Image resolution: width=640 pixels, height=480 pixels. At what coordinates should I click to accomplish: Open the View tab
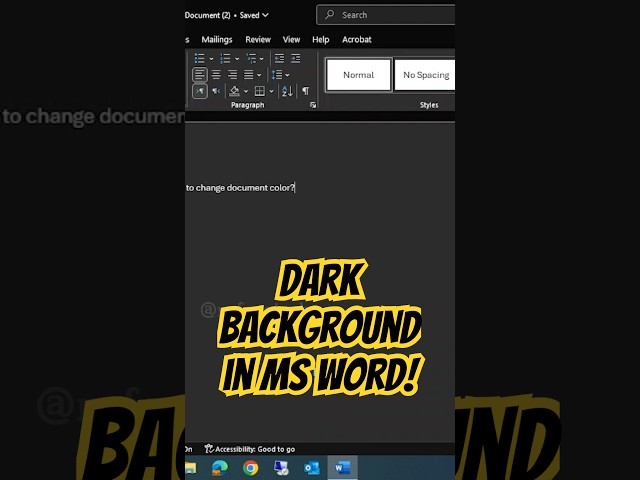click(291, 40)
